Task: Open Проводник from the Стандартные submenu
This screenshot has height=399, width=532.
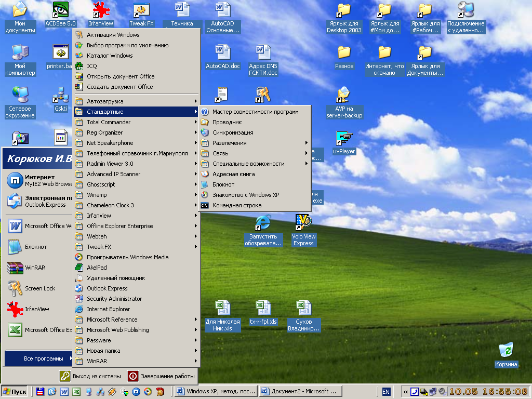Action: click(x=255, y=122)
